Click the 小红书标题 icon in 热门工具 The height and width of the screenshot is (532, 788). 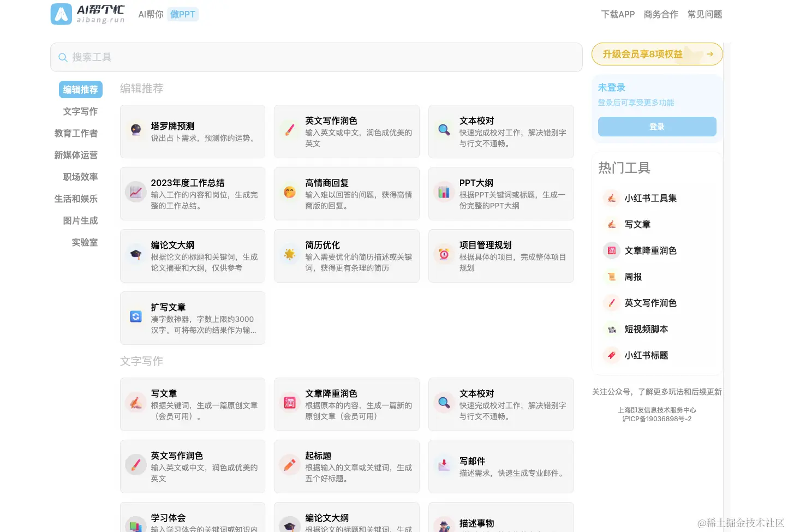pos(612,355)
